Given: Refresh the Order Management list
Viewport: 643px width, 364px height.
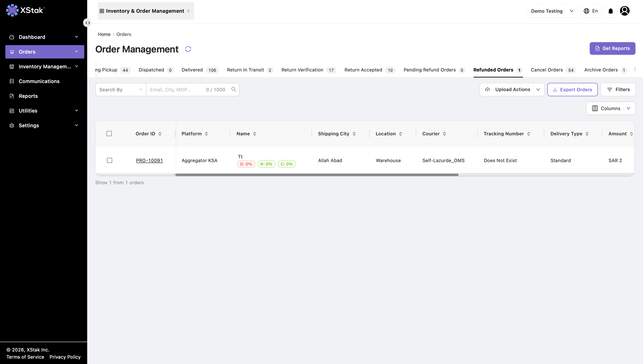Looking at the screenshot, I should (x=188, y=49).
